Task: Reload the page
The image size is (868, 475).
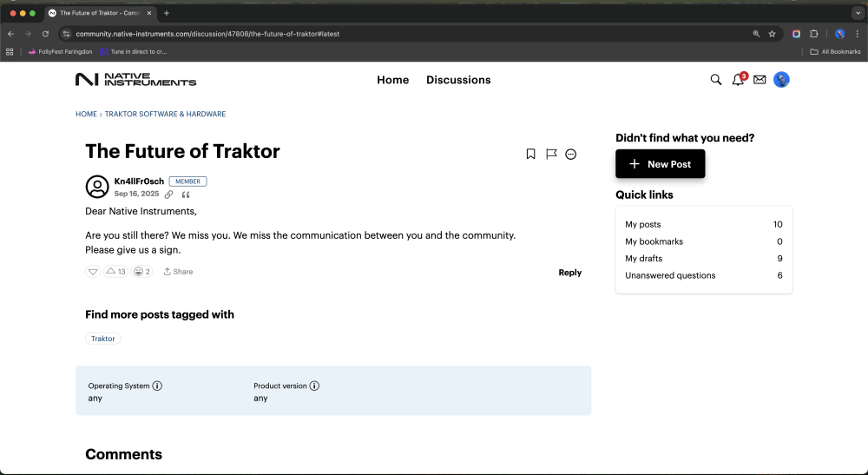Action: 45,34
